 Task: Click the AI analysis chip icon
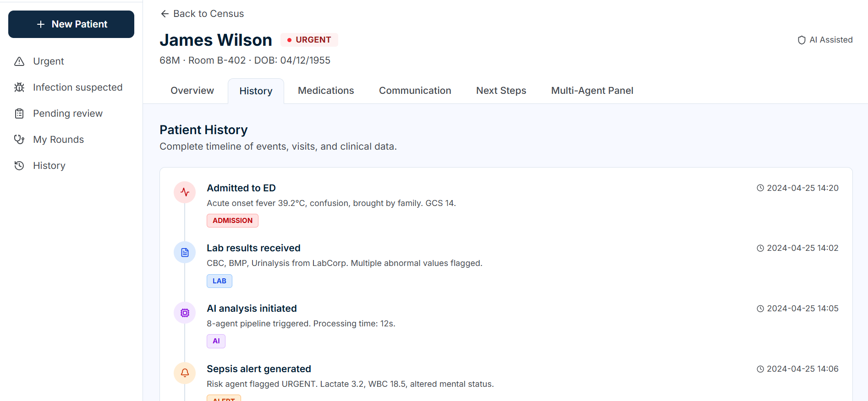pos(185,313)
